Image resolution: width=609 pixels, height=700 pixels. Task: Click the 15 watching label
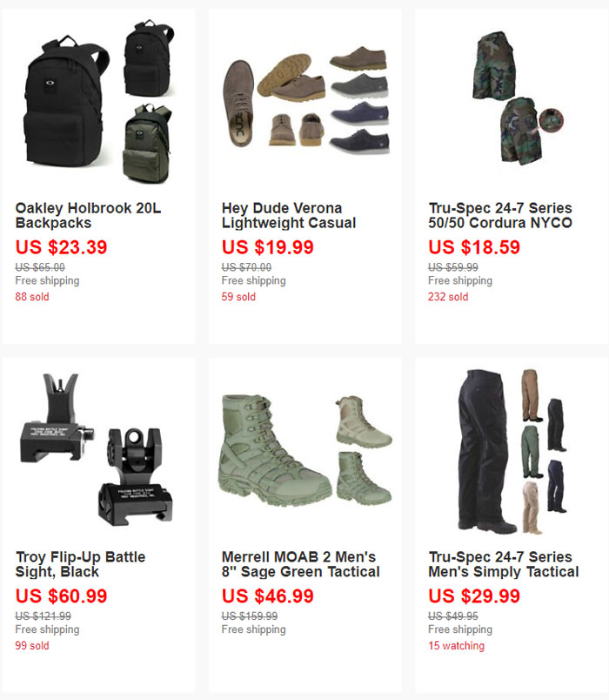456,646
